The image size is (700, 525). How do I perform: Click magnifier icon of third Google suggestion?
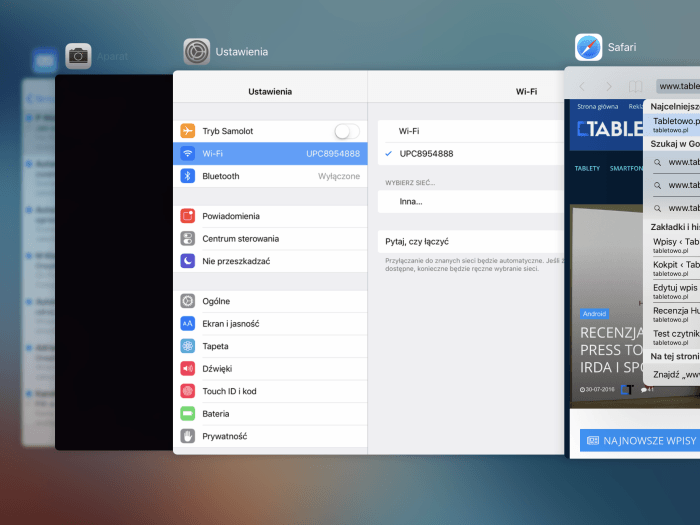point(658,208)
